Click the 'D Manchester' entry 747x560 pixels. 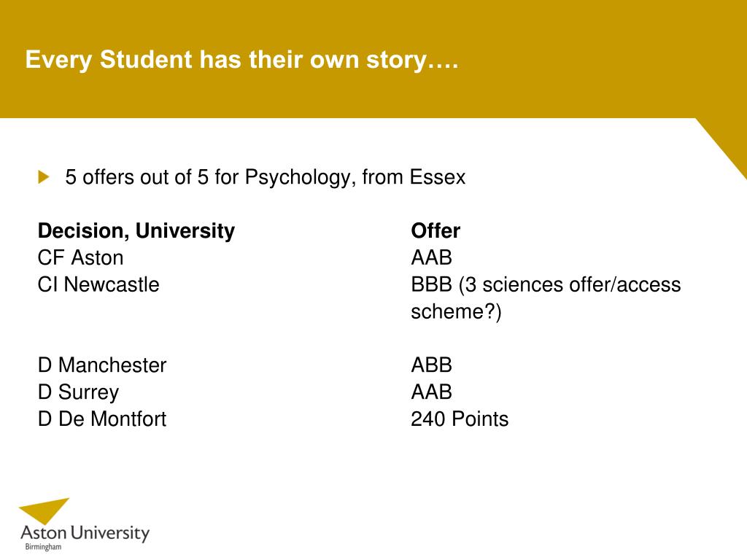(102, 365)
